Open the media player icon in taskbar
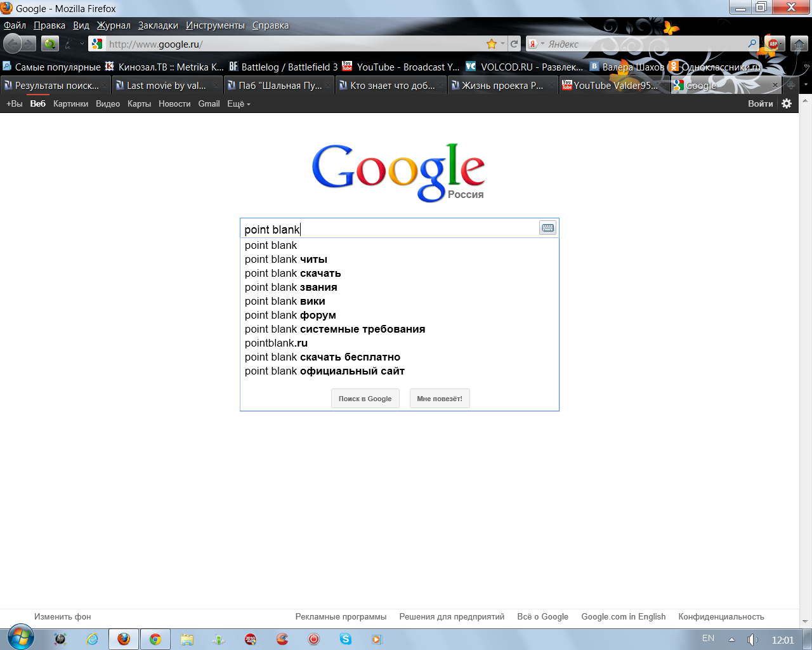The height and width of the screenshot is (650, 812). point(377,639)
